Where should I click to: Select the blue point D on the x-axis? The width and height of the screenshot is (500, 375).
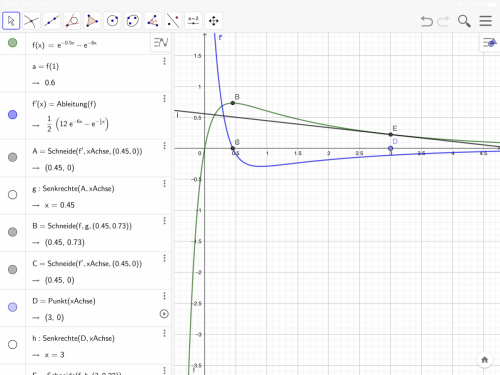click(x=391, y=148)
